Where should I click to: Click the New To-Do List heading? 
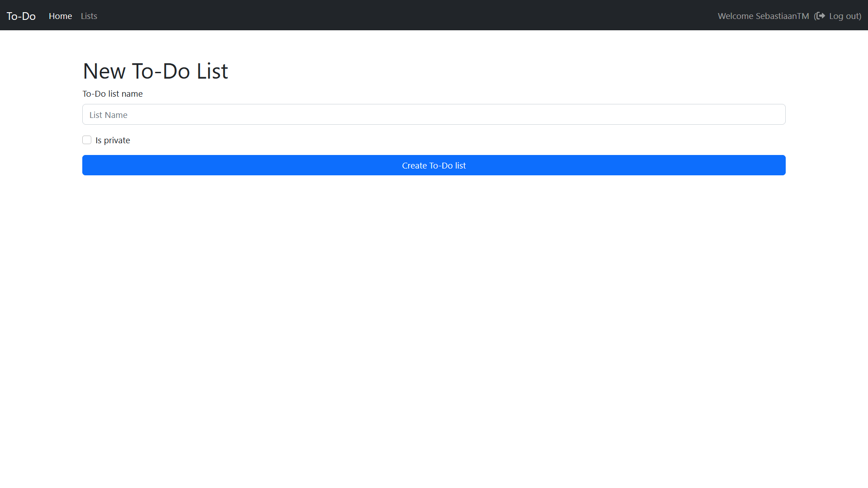[x=156, y=71]
